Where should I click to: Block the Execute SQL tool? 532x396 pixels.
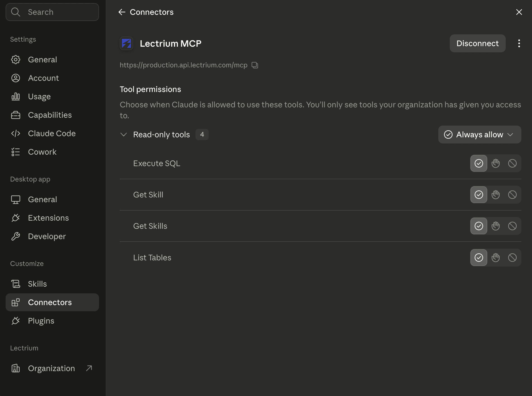[x=512, y=163]
